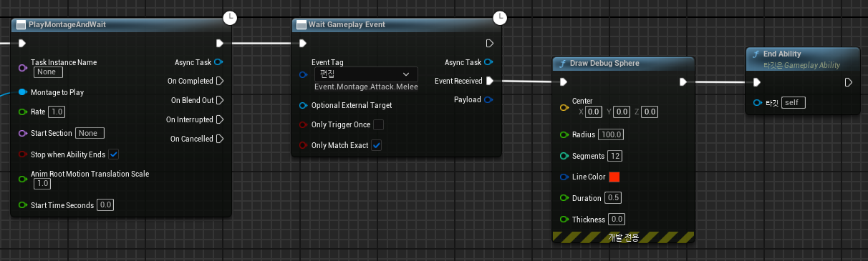Click the Event Received execution pin
868x261 pixels.
pos(489,81)
